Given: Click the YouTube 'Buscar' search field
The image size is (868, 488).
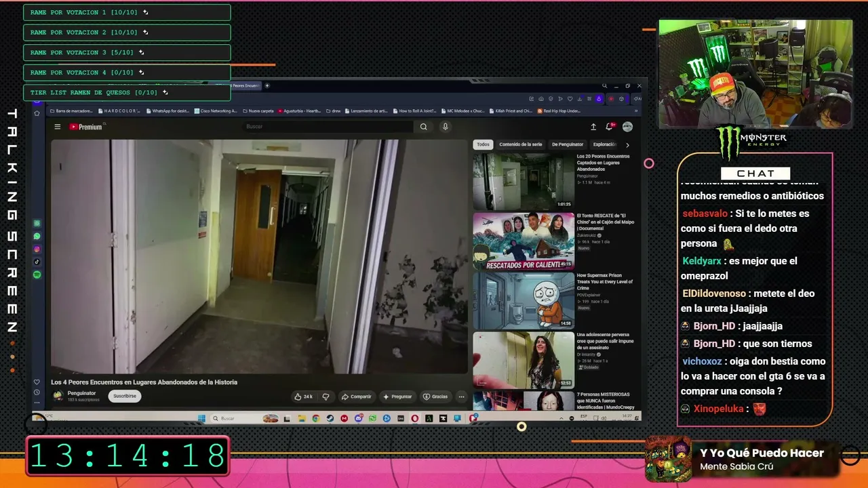Looking at the screenshot, I should tap(328, 127).
